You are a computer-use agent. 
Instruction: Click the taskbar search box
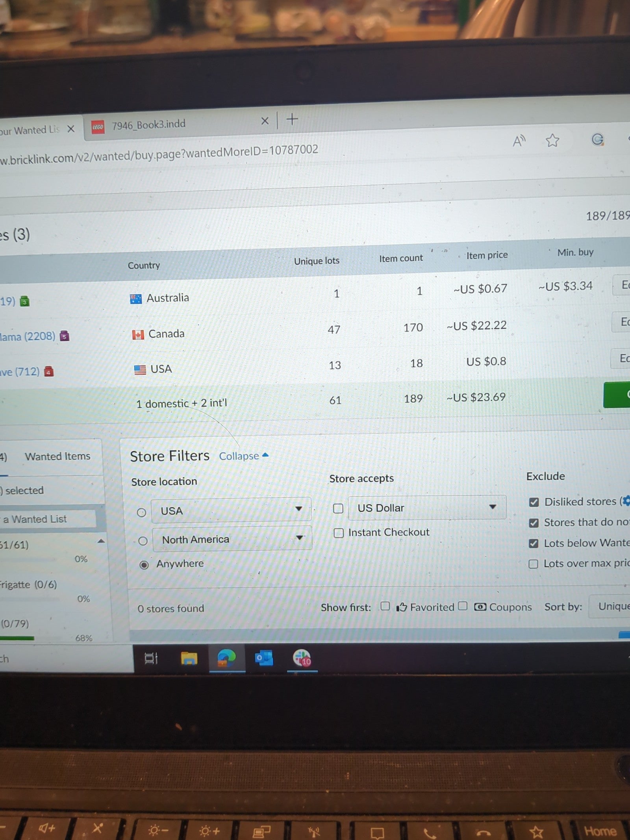click(67, 659)
